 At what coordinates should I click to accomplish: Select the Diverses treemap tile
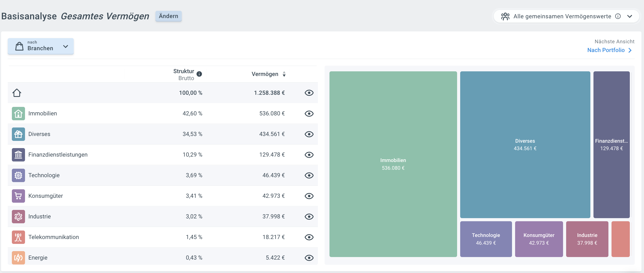[525, 144]
